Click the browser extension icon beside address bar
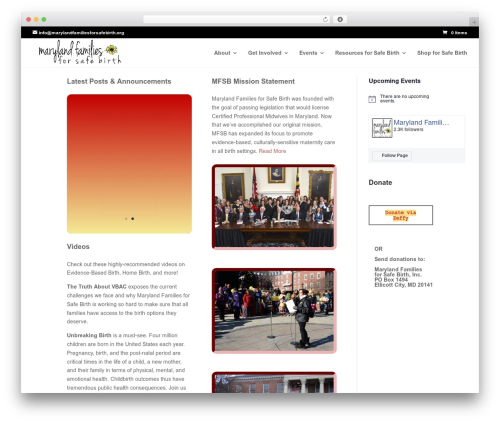The width and height of the screenshot is (500, 423). pos(340,19)
